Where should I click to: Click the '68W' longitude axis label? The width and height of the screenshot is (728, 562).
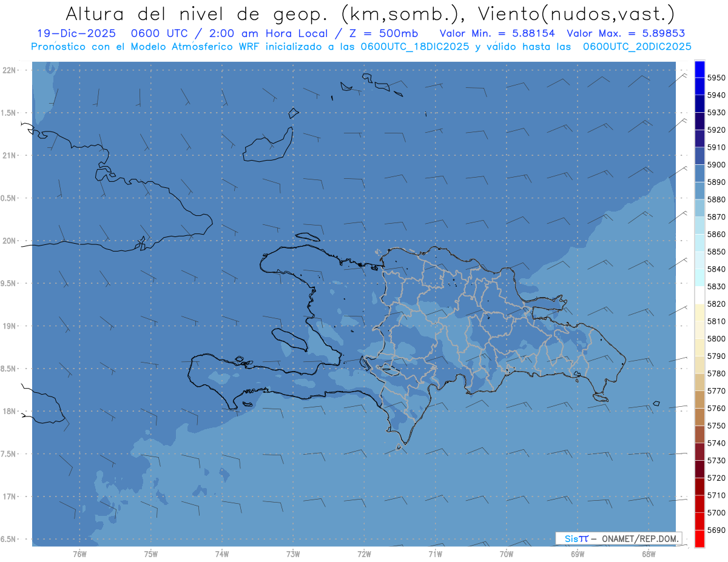(648, 553)
